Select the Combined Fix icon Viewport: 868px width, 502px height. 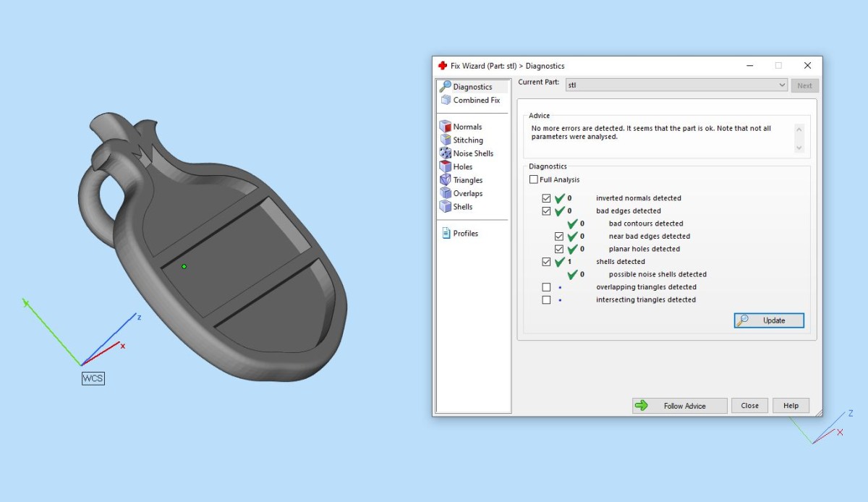[x=446, y=100]
